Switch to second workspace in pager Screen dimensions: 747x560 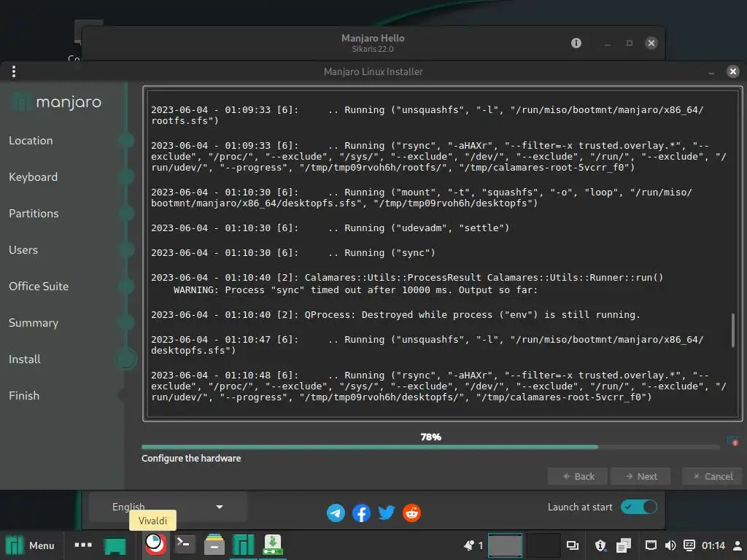(x=543, y=545)
